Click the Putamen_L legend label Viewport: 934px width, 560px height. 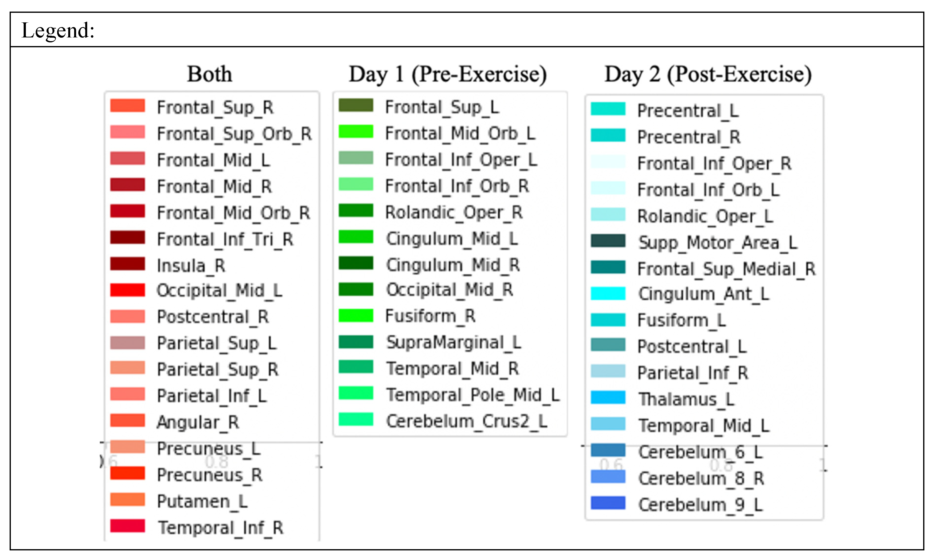point(202,501)
